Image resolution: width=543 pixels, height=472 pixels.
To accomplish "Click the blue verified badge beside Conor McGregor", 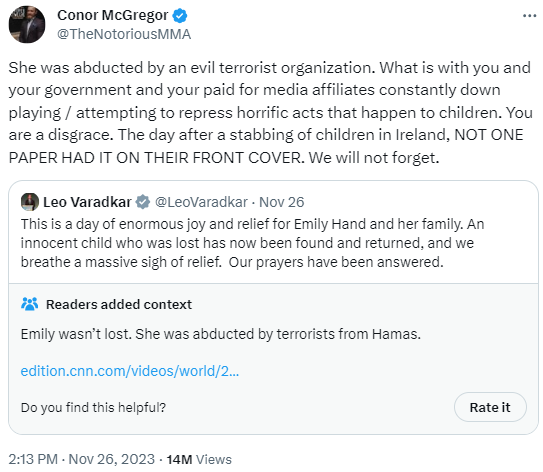I will pos(180,16).
